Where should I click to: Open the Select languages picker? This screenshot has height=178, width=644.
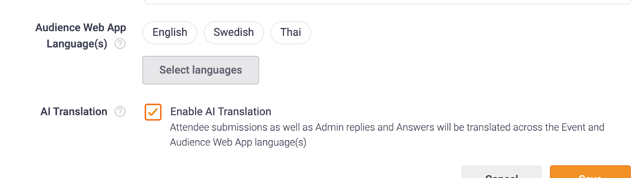(x=200, y=70)
